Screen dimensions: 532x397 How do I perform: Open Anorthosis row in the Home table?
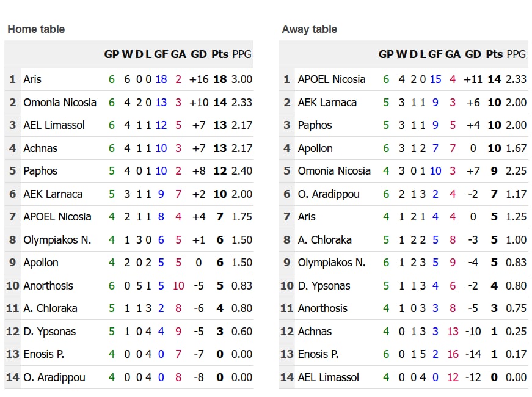pos(48,286)
